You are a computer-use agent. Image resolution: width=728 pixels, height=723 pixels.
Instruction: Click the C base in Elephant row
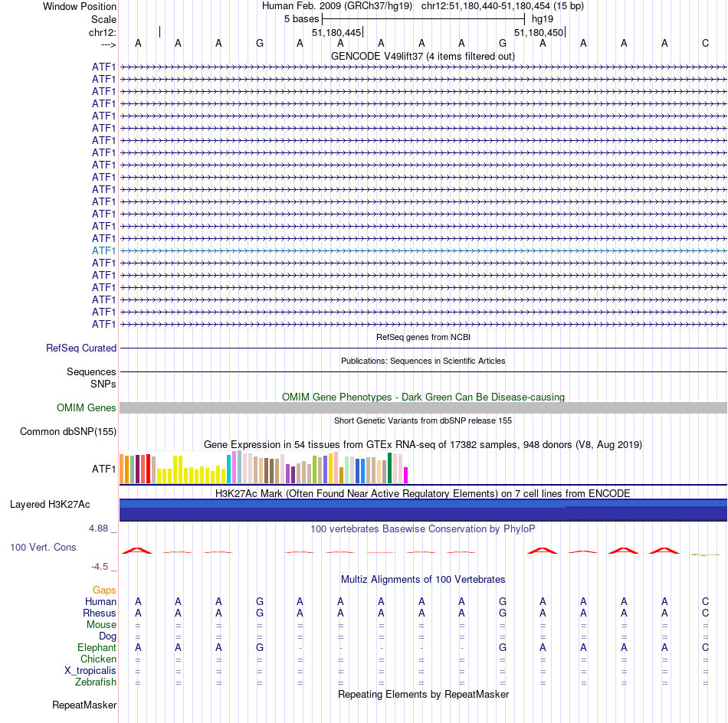pos(705,648)
